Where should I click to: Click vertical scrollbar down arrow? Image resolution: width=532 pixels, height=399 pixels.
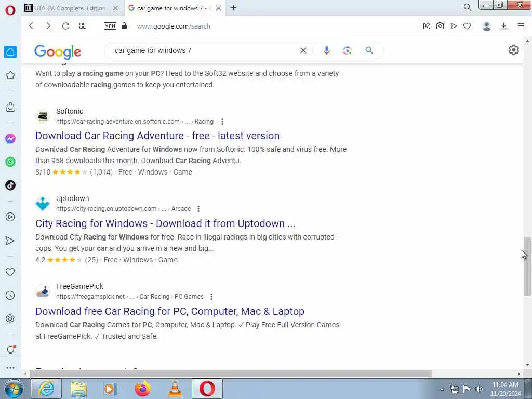pos(527,365)
